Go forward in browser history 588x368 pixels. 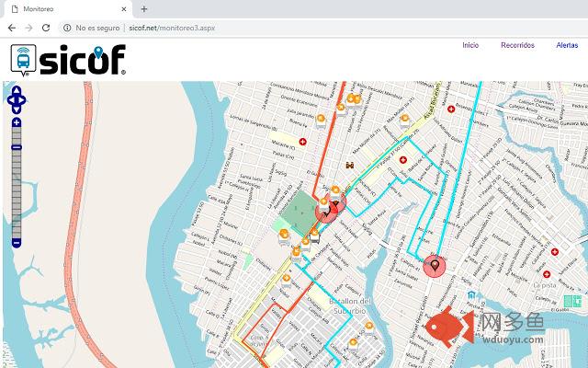pyautogui.click(x=28, y=28)
